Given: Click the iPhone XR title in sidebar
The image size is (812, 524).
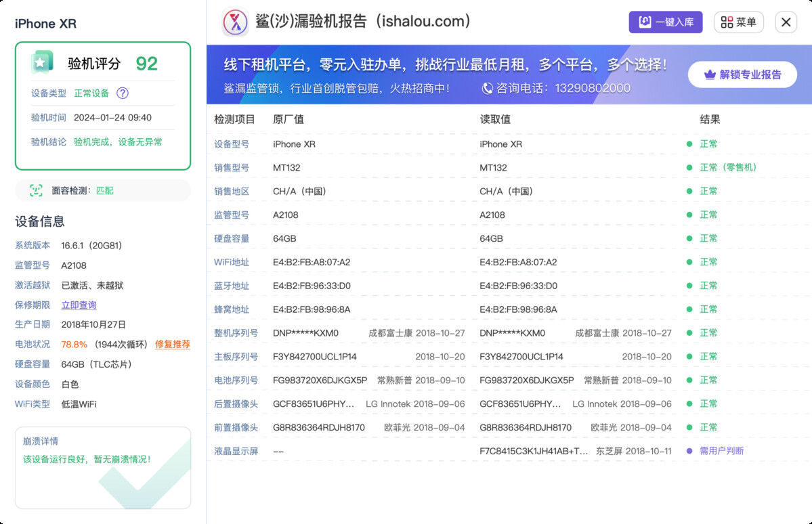Looking at the screenshot, I should pyautogui.click(x=45, y=24).
